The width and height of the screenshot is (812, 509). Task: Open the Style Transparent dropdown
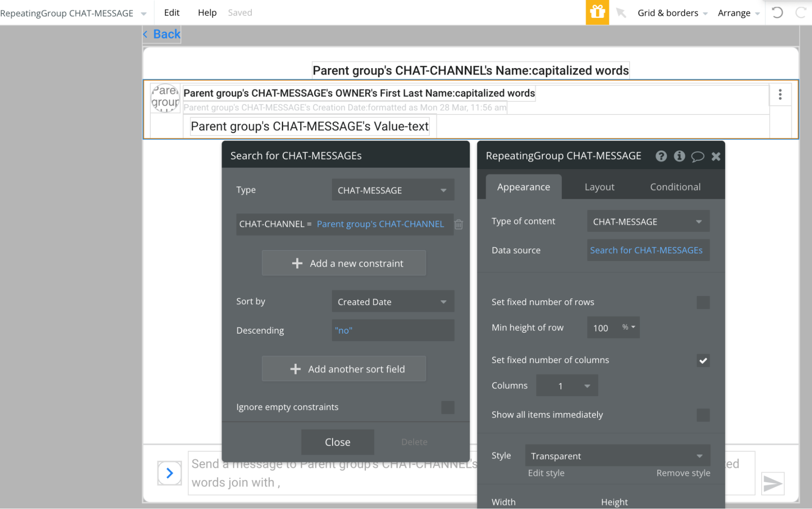(617, 456)
